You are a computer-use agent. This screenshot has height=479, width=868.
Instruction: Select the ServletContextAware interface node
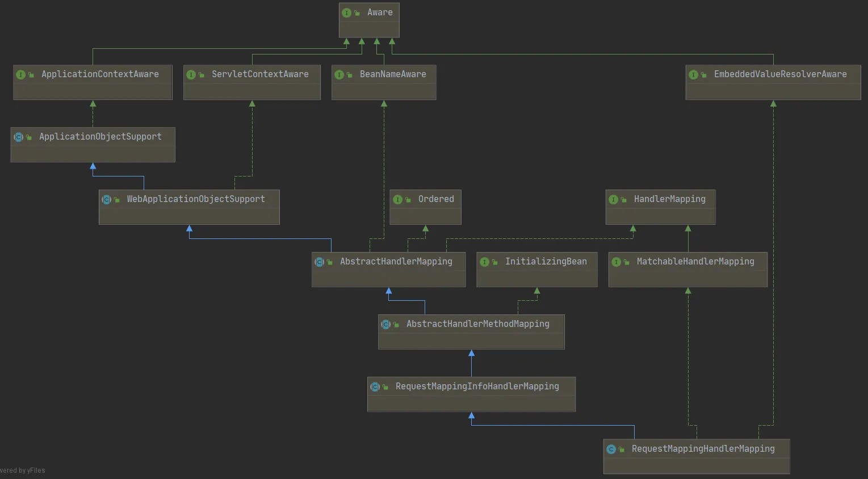point(251,82)
